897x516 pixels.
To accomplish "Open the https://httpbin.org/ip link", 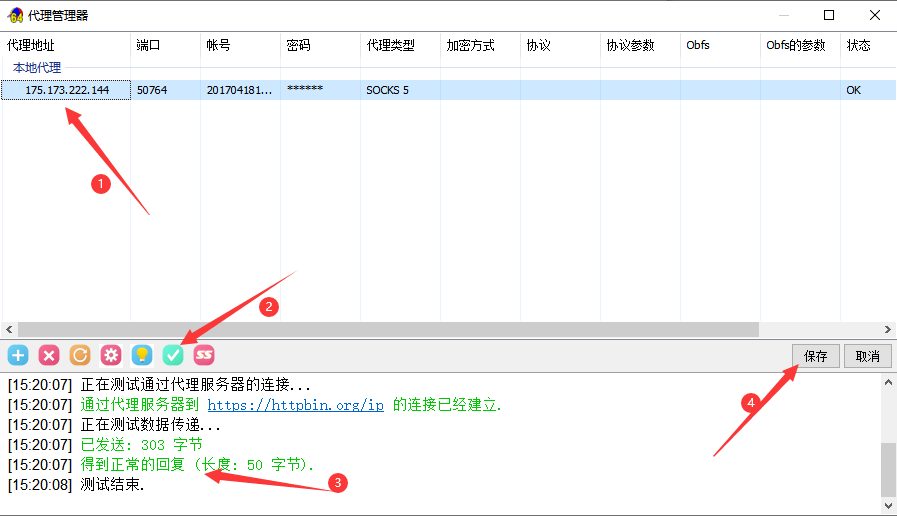I will click(x=295, y=405).
